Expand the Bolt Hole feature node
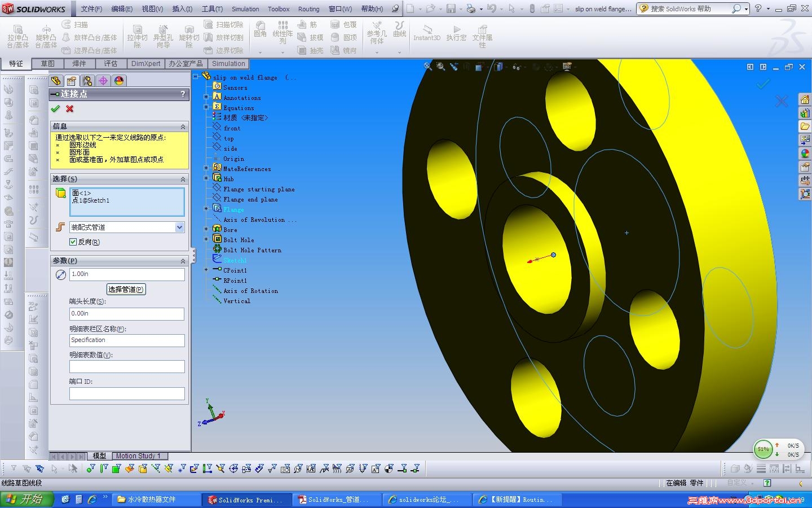Viewport: 812px width, 508px height. 206,240
